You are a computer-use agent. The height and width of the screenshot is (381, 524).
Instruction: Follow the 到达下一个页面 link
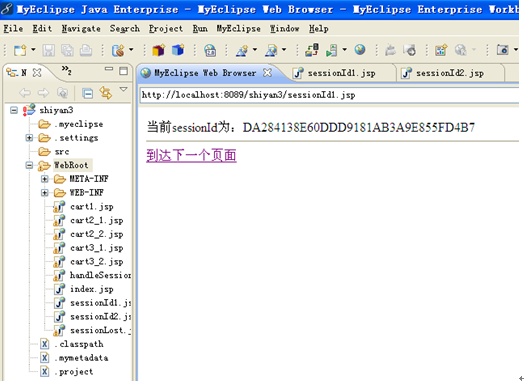(x=191, y=156)
